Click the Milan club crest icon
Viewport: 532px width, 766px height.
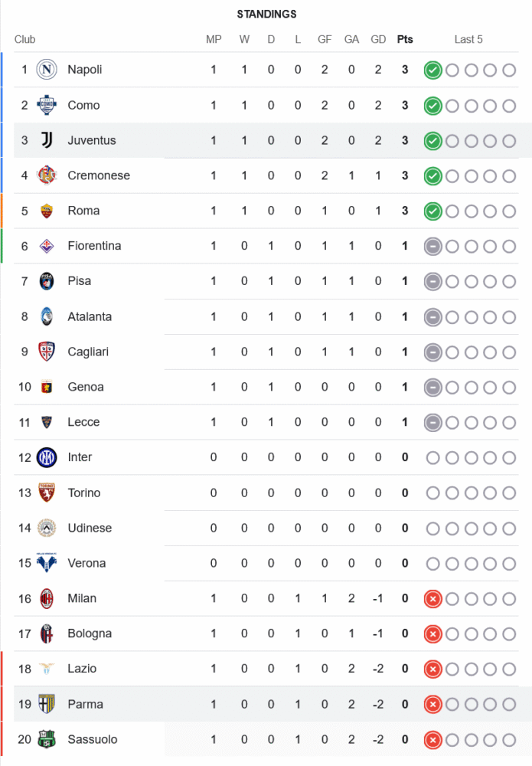[47, 598]
